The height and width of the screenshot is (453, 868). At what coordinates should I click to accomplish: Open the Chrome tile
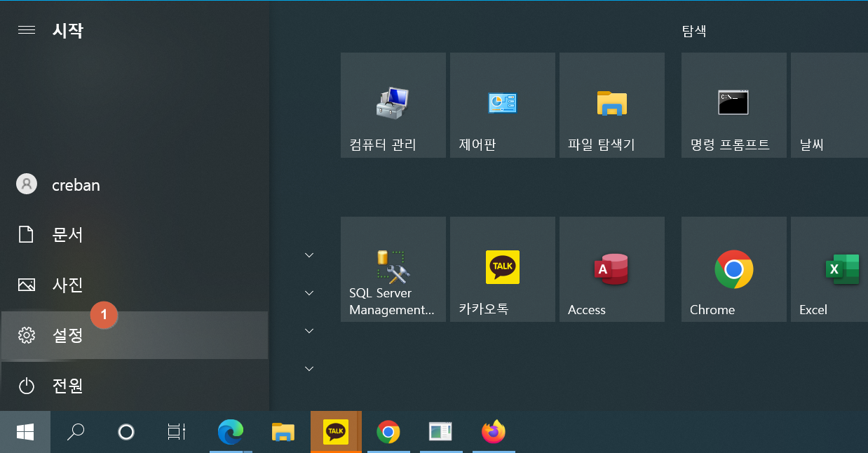click(x=734, y=269)
